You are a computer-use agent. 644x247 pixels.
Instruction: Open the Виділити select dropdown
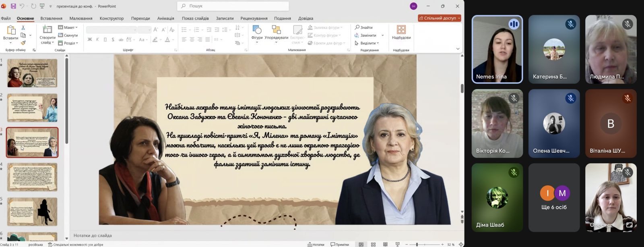click(367, 43)
